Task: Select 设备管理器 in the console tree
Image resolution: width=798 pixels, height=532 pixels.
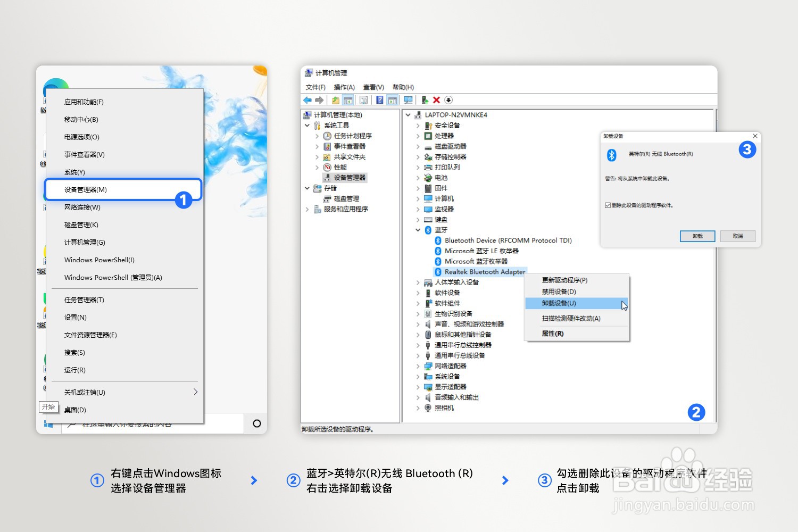Action: pyautogui.click(x=345, y=178)
